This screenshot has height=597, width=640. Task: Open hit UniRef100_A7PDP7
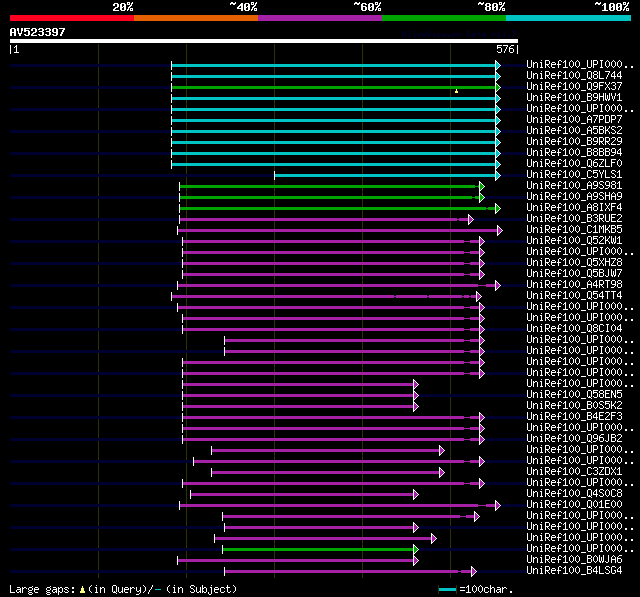pos(574,120)
